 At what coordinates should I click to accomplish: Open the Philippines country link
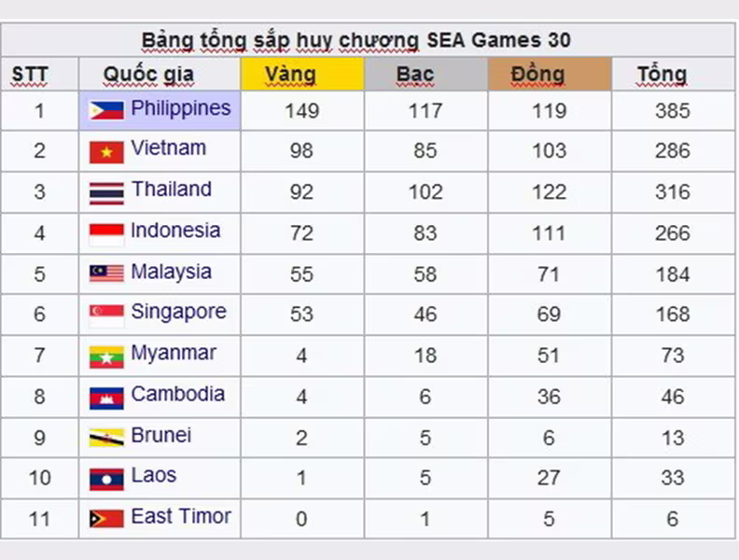(x=181, y=109)
